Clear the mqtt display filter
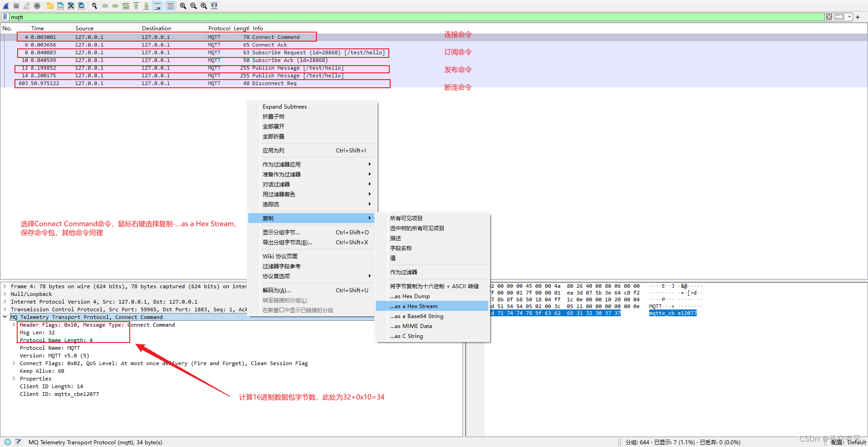Screen dimensions: 868x447 pyautogui.click(x=829, y=17)
